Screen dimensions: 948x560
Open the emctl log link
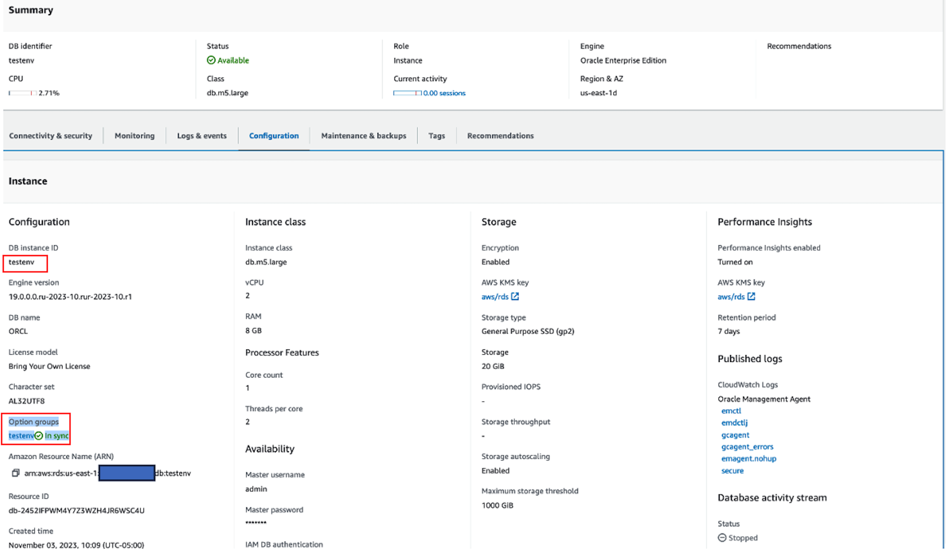click(731, 411)
